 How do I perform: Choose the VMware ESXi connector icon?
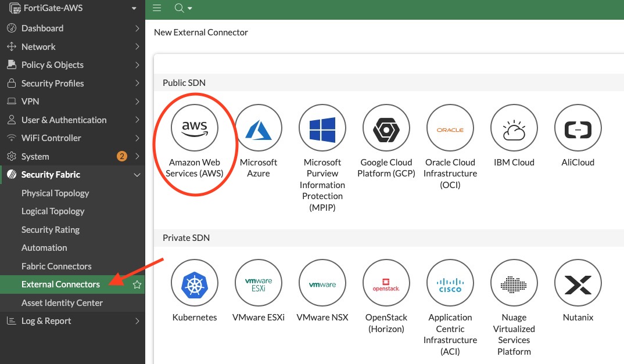click(259, 283)
